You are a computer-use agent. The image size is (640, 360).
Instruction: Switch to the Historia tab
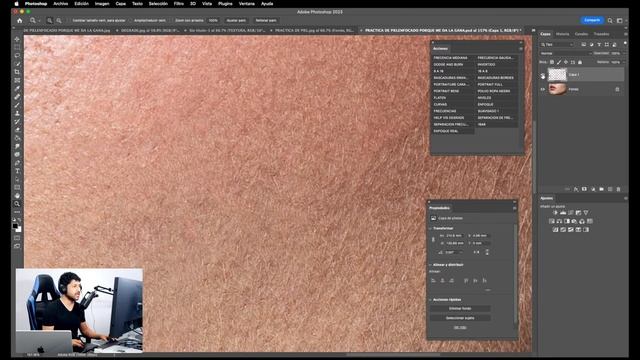click(562, 34)
